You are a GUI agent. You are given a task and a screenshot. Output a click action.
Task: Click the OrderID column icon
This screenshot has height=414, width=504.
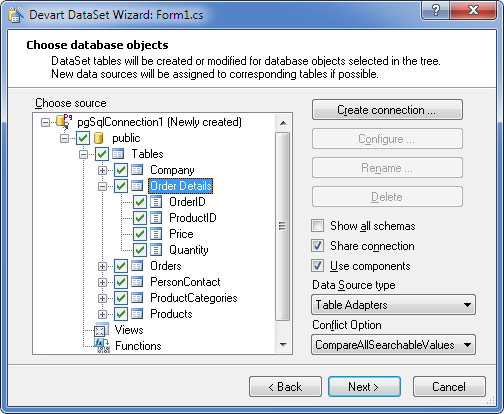pos(156,202)
